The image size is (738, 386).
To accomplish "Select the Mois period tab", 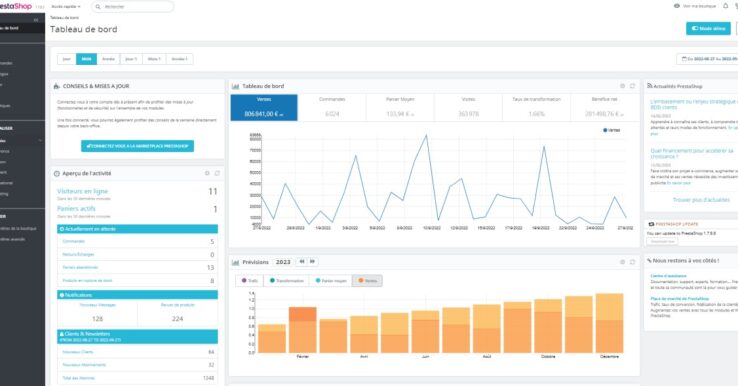I will tap(87, 59).
